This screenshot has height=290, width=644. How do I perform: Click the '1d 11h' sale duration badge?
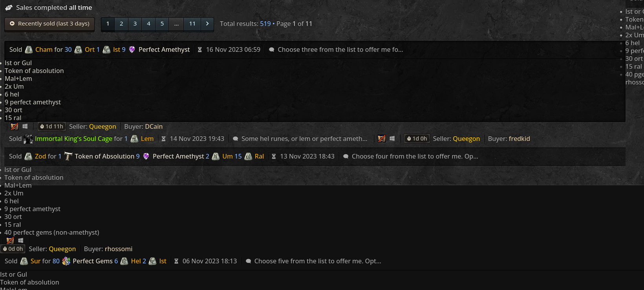point(51,126)
